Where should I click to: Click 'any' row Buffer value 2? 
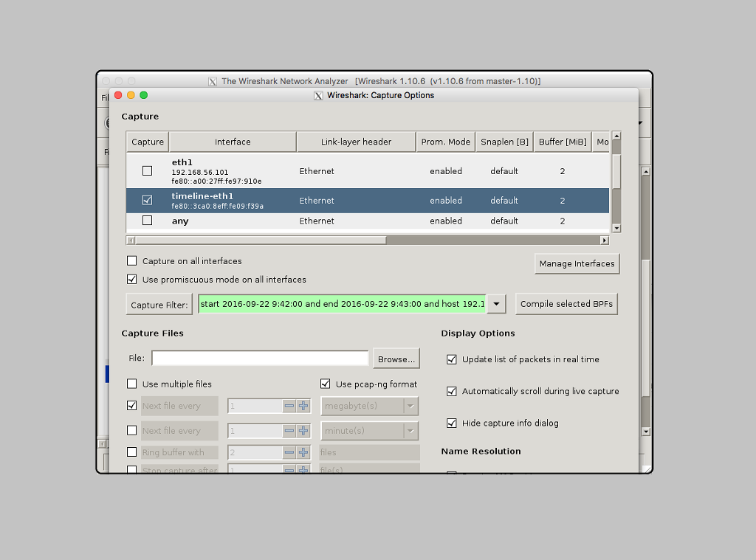[x=562, y=221]
